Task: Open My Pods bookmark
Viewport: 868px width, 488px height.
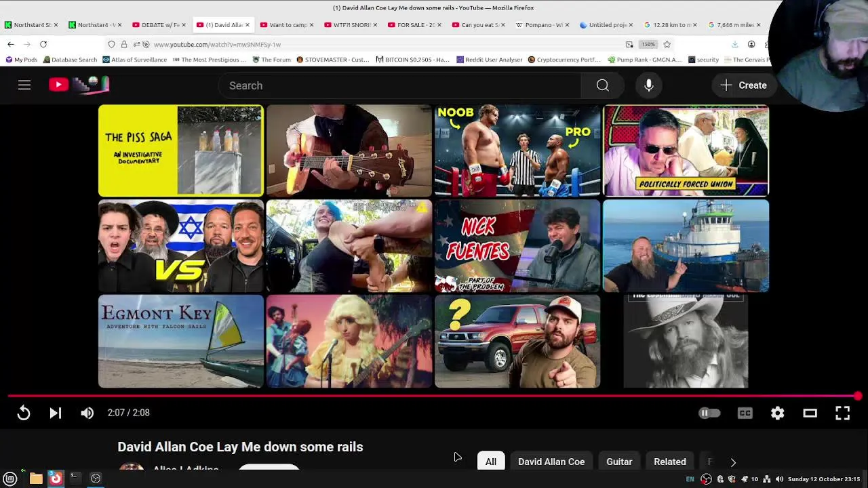Action: click(x=21, y=60)
